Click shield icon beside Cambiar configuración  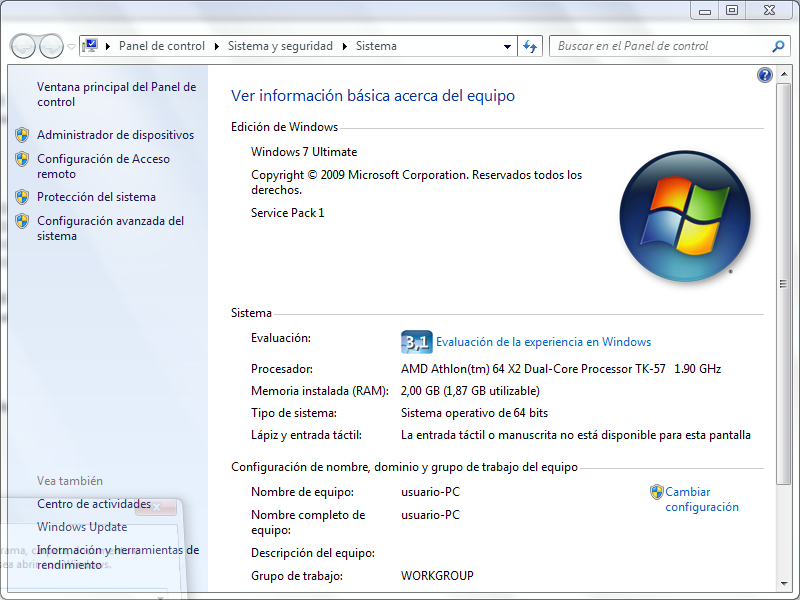coord(657,492)
